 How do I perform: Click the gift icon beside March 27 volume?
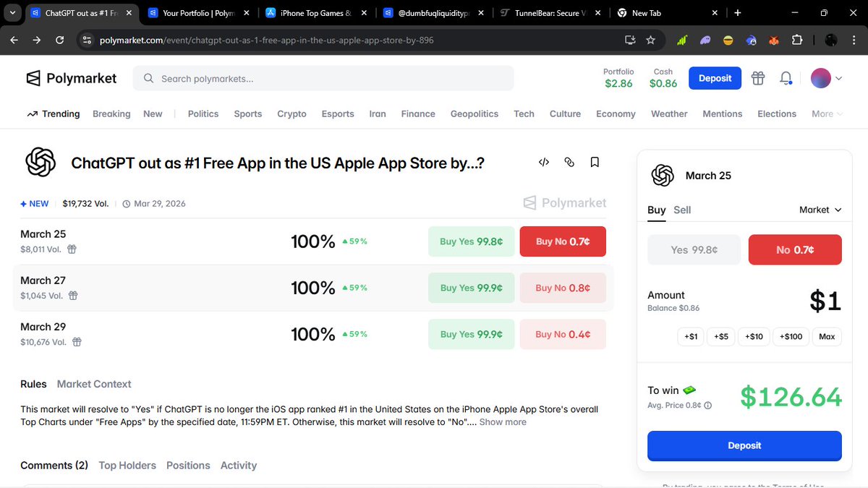pyautogui.click(x=73, y=296)
